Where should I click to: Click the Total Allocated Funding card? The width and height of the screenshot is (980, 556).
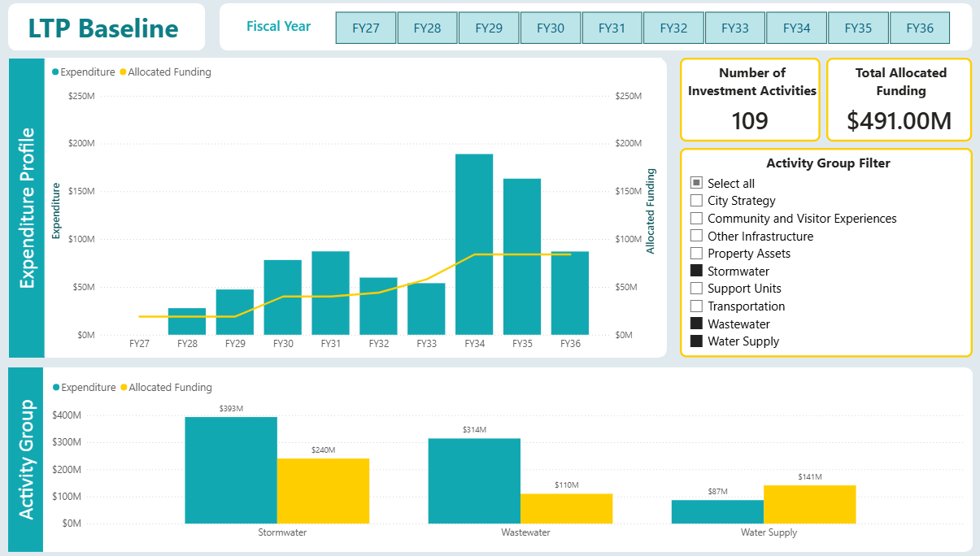[899, 99]
